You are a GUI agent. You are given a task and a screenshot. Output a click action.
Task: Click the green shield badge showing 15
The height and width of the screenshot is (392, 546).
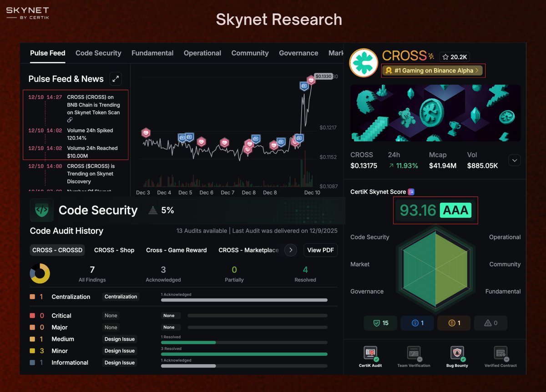click(x=380, y=323)
